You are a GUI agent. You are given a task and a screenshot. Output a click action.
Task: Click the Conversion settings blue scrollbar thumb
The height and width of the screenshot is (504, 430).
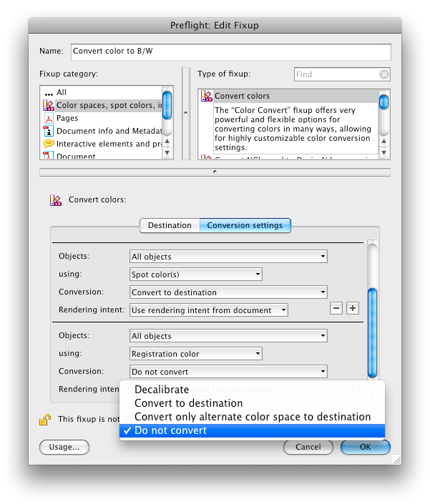372,333
